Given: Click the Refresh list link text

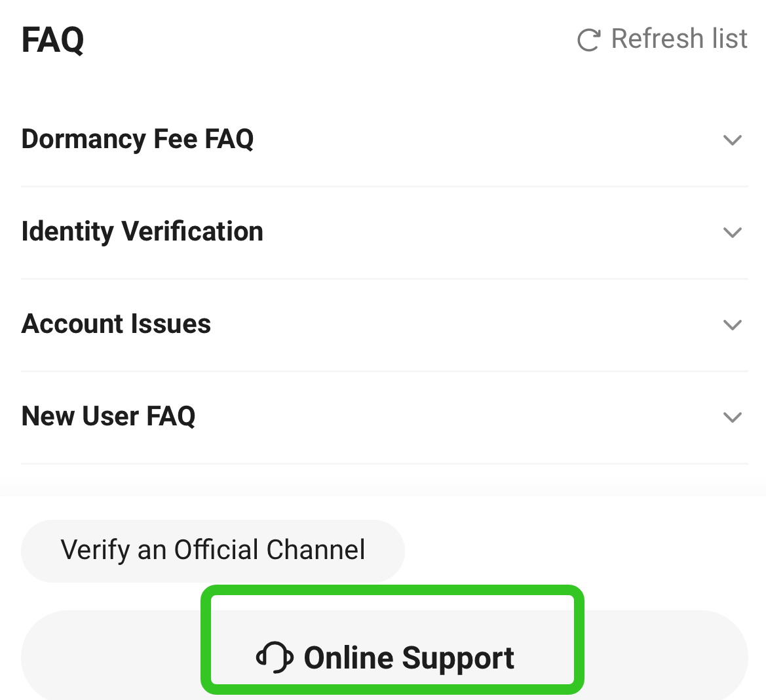Looking at the screenshot, I should pyautogui.click(x=679, y=39).
